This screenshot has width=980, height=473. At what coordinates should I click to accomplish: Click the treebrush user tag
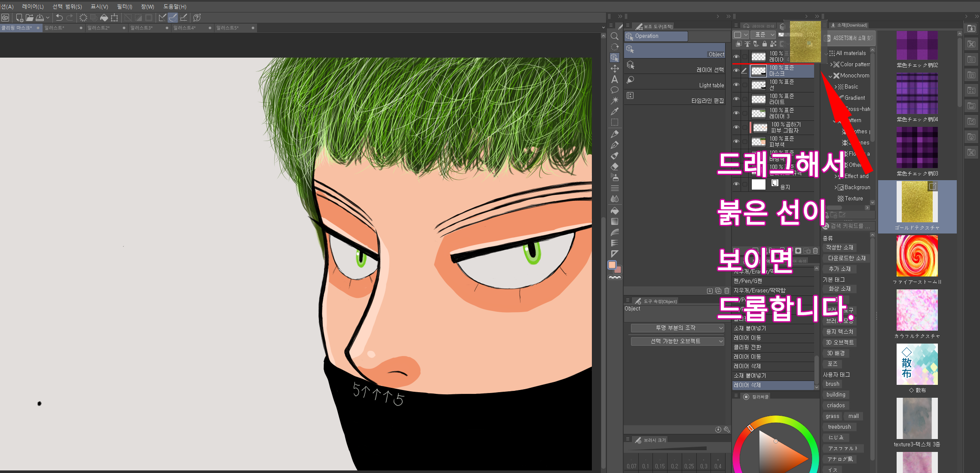click(x=839, y=427)
